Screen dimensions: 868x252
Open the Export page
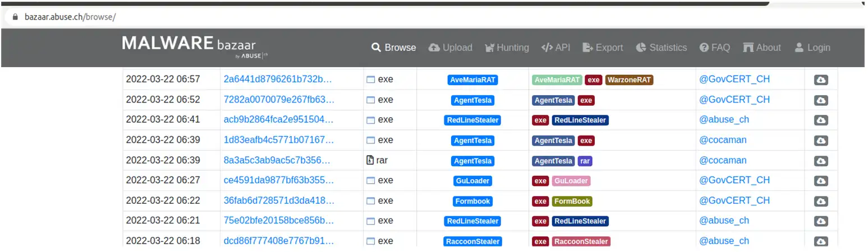(x=603, y=48)
